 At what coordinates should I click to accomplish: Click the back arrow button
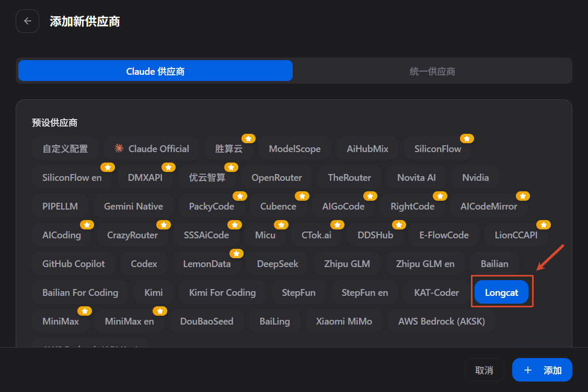click(x=27, y=21)
